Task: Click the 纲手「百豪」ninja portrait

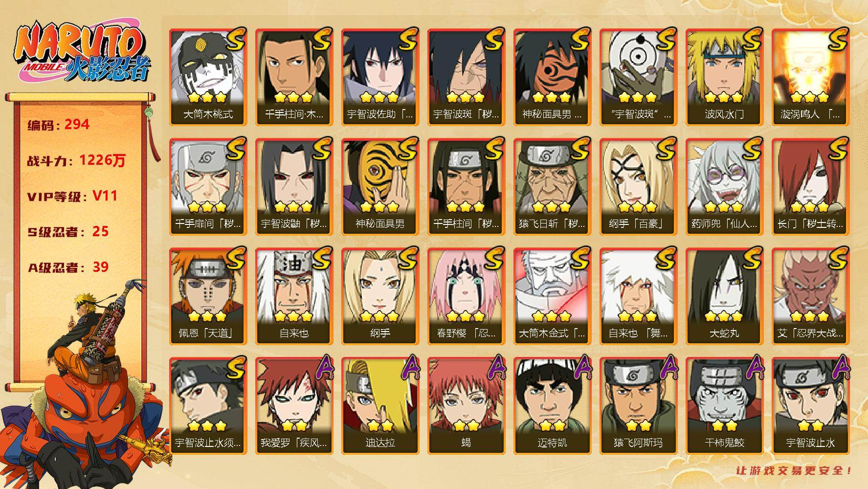Action: (638, 187)
